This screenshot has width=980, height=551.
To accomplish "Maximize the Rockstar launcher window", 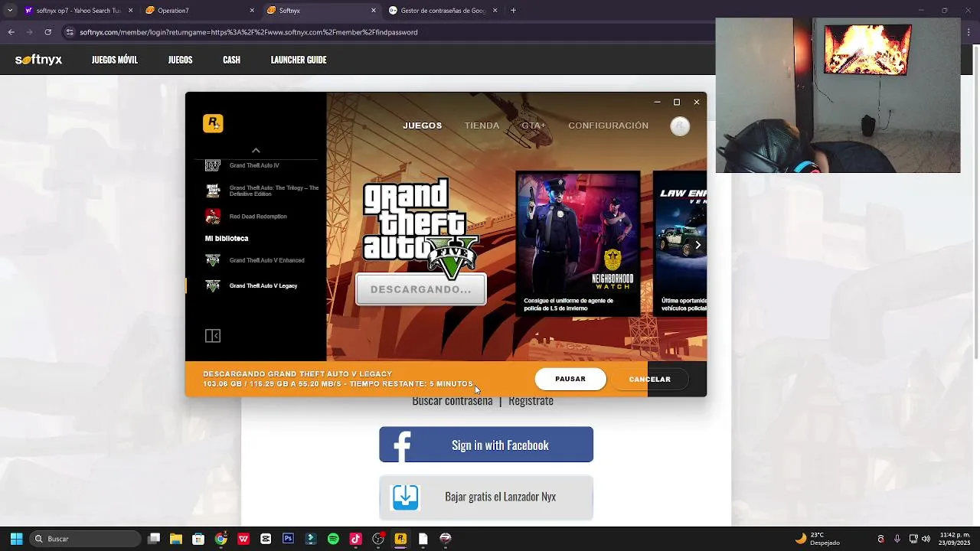I will 677,102.
